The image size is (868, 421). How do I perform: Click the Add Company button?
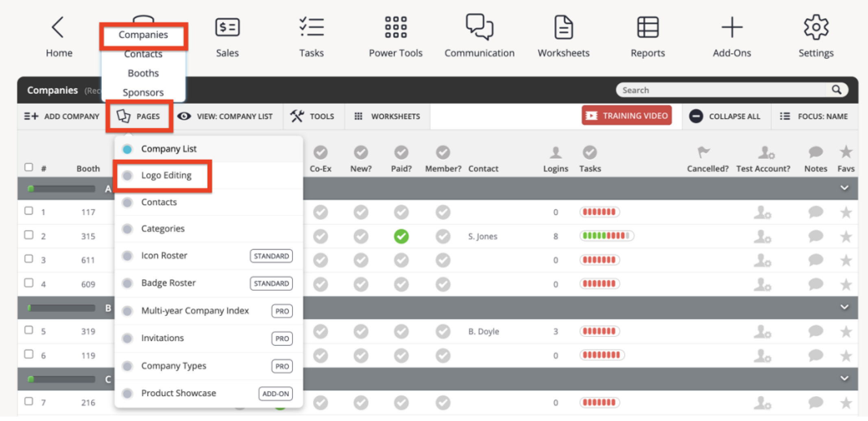[61, 116]
